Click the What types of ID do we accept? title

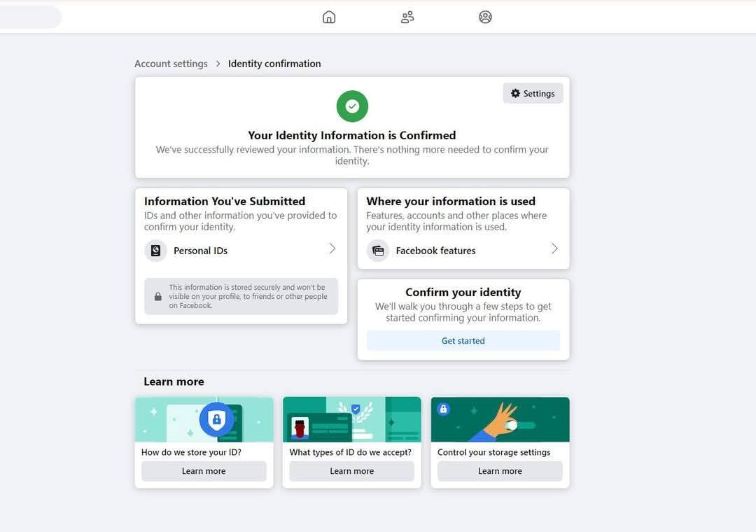(351, 452)
